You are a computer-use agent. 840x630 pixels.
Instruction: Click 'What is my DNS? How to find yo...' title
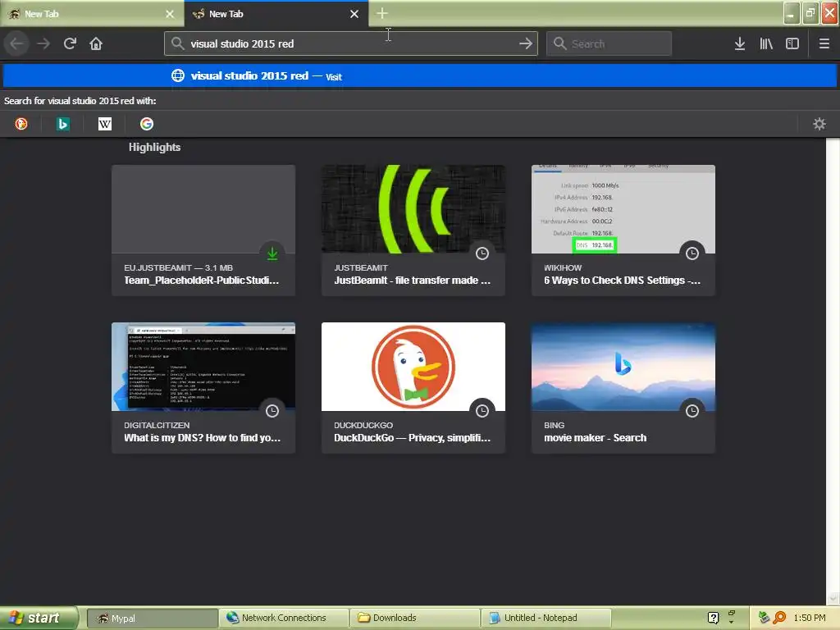202,438
